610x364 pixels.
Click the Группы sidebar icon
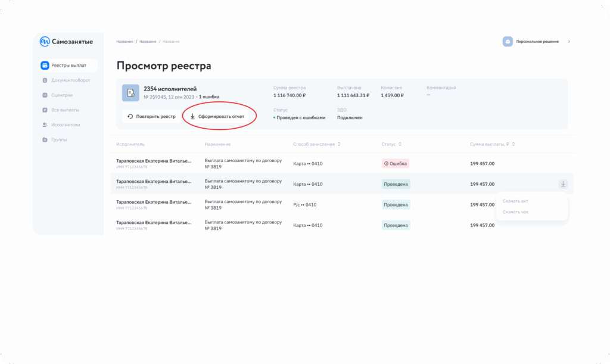coord(45,139)
